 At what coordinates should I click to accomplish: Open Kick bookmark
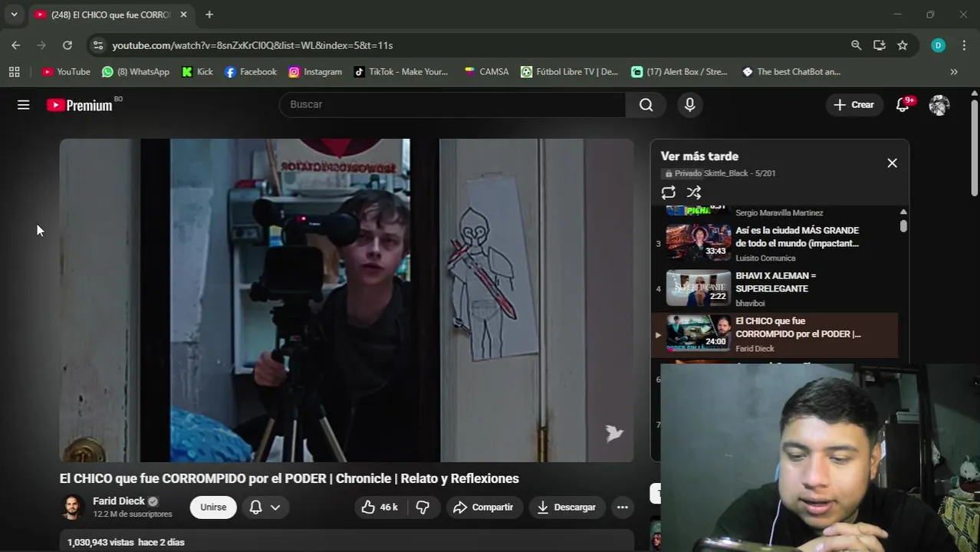[198, 71]
